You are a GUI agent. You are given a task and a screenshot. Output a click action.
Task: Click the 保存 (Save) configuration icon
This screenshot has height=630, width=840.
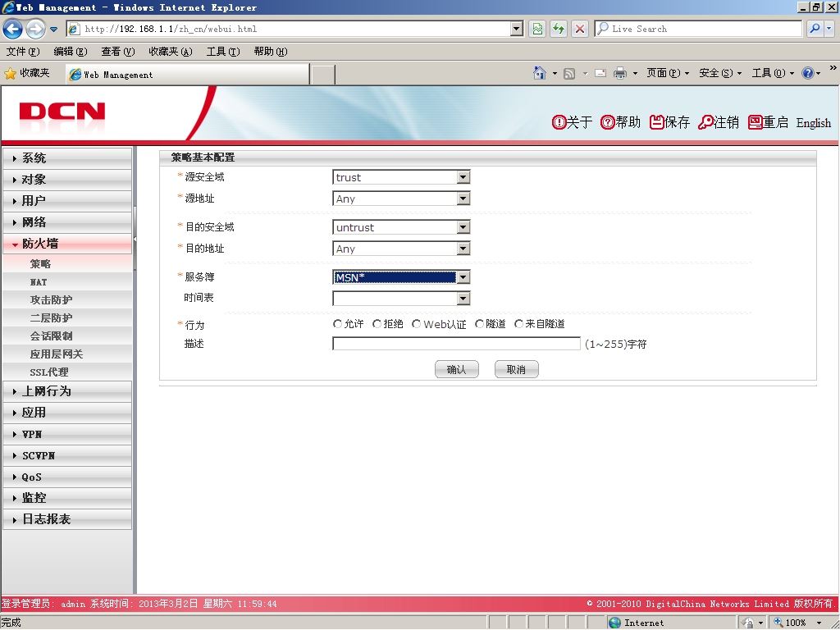669,123
